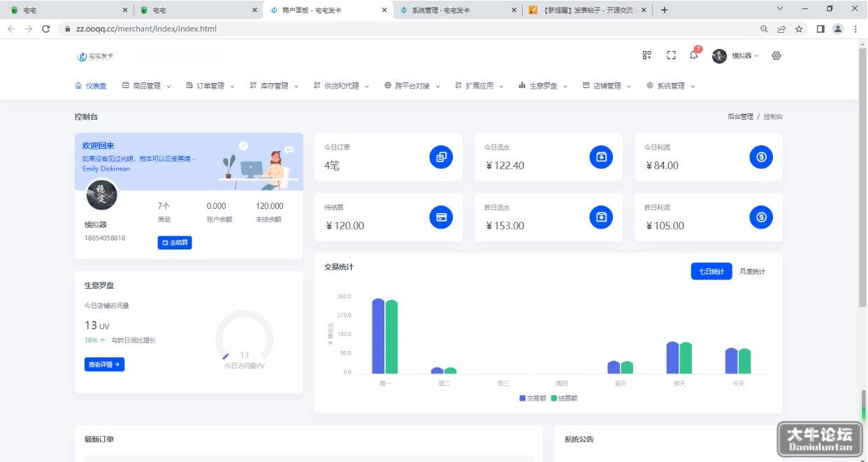Open the browser side panel icon

point(820,29)
